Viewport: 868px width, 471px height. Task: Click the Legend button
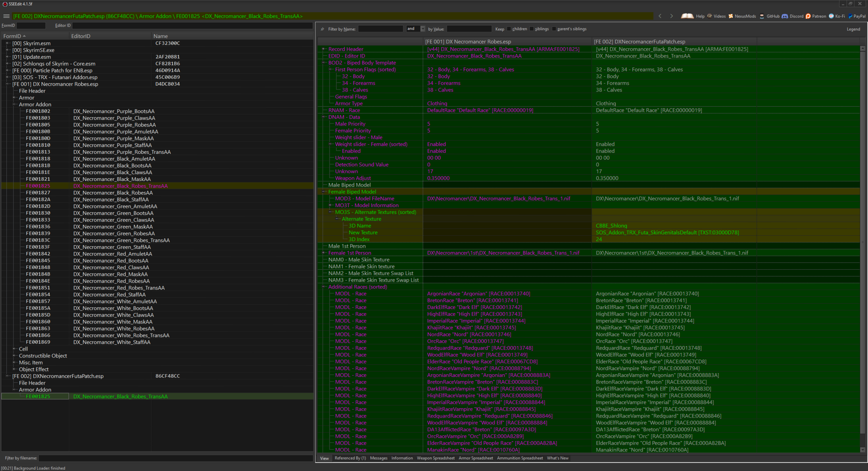(x=854, y=29)
